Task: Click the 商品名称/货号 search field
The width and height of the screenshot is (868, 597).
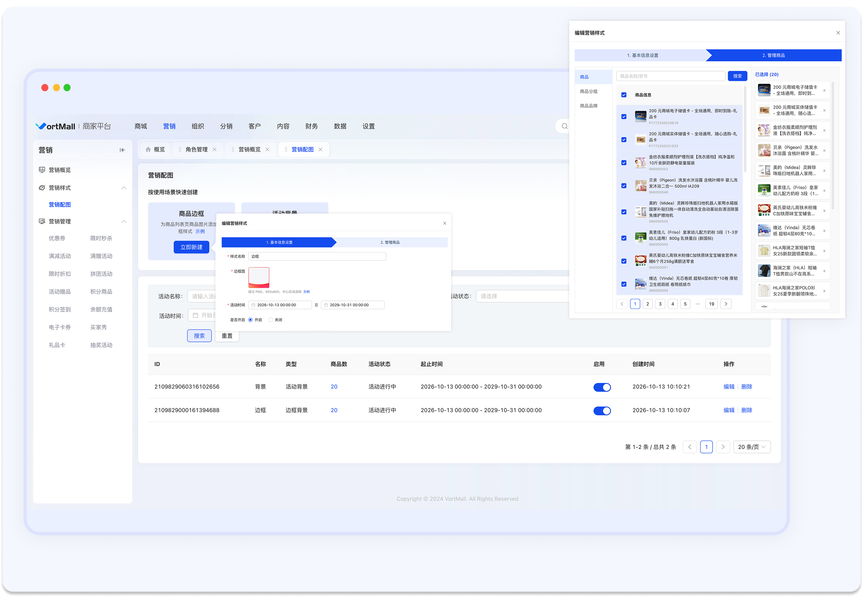Action: point(671,76)
